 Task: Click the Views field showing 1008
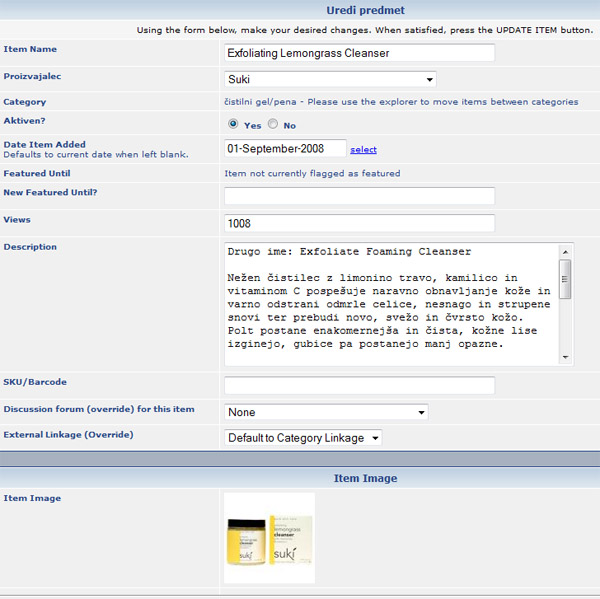tap(359, 223)
